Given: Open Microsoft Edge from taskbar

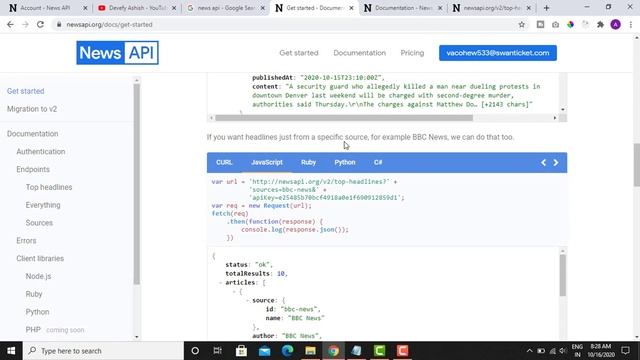Looking at the screenshot, I should click(287, 351).
